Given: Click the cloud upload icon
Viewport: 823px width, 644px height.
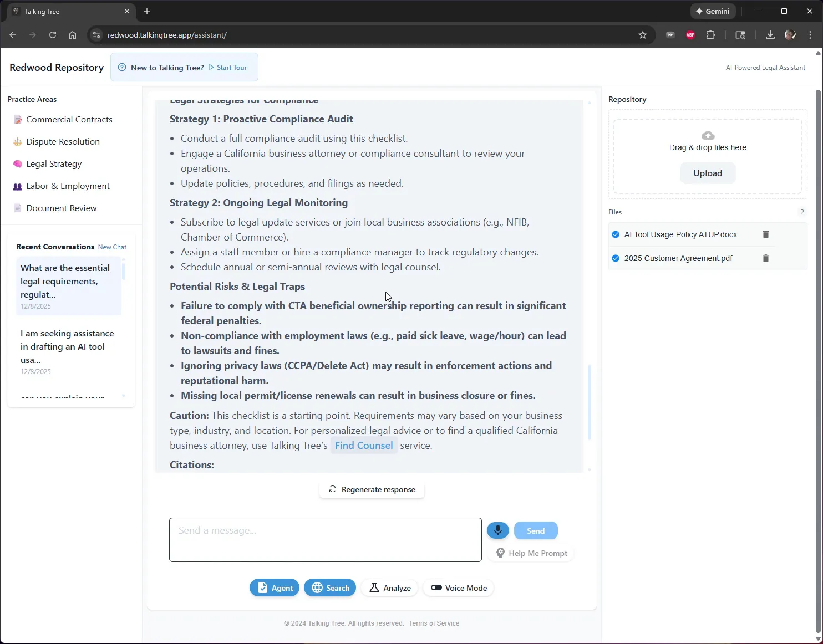Looking at the screenshot, I should pos(708,135).
